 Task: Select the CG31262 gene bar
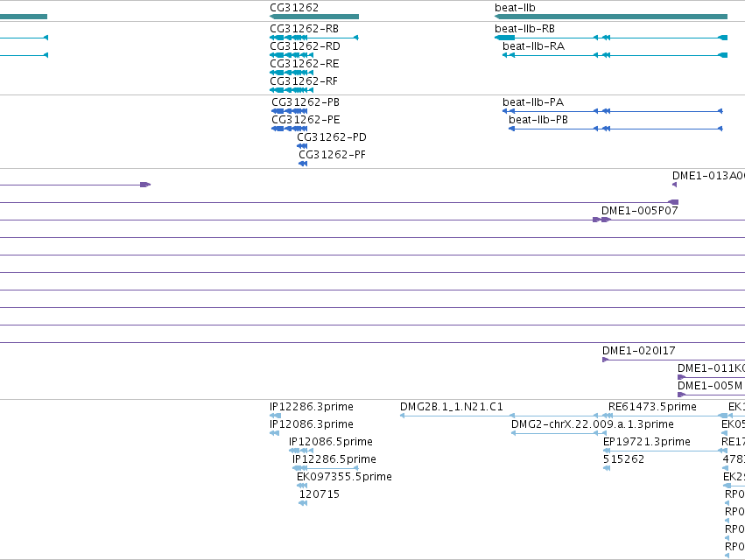[314, 17]
